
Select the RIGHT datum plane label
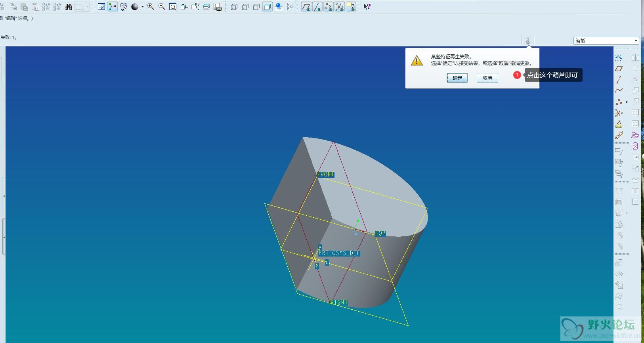click(339, 302)
